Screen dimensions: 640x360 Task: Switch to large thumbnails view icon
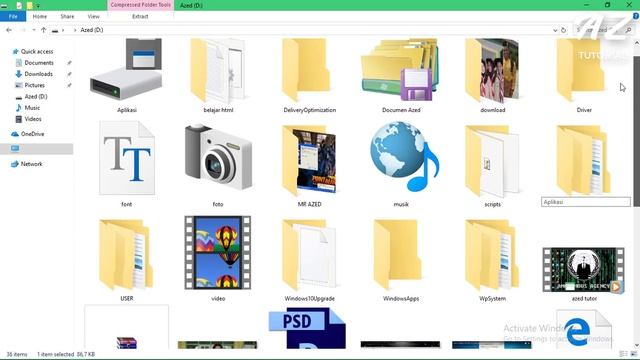pos(634,354)
